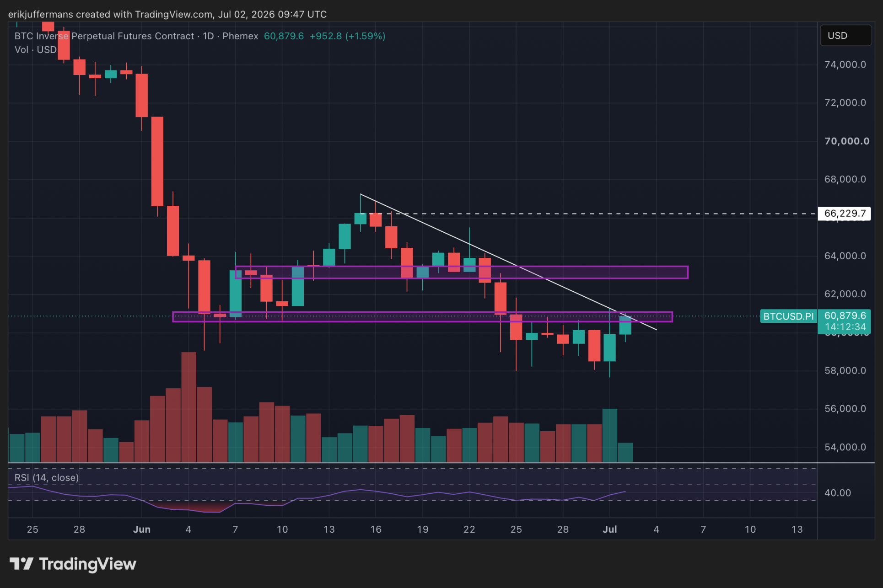
Task: Click the +952.8 (+1.59%) change value
Action: pos(347,36)
